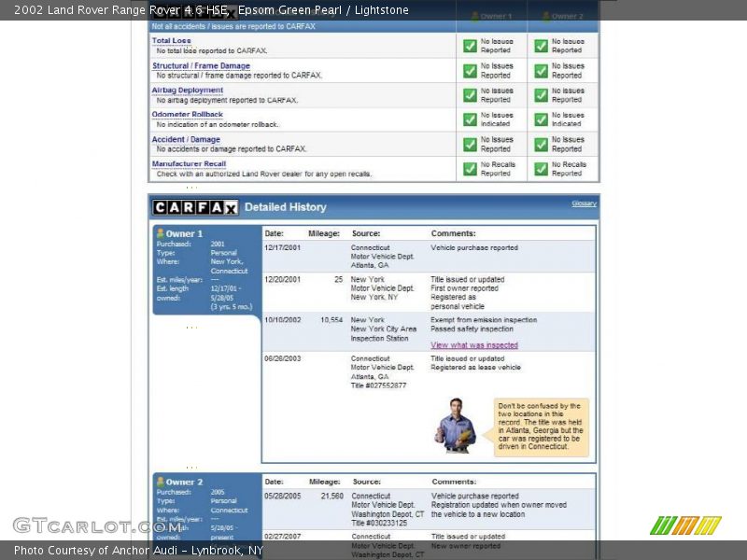Click the Owner 2 person icon in sidebar
Screen dimensions: 747x560
160,482
